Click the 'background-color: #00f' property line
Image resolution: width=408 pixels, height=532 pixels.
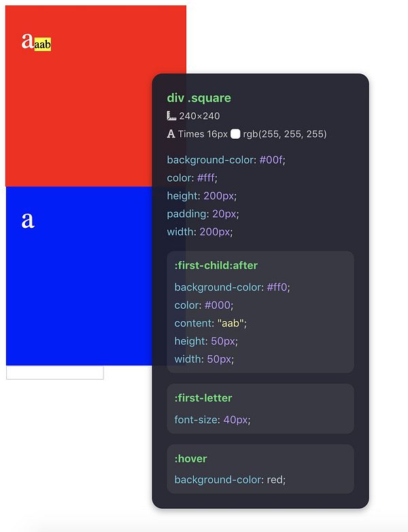point(226,160)
